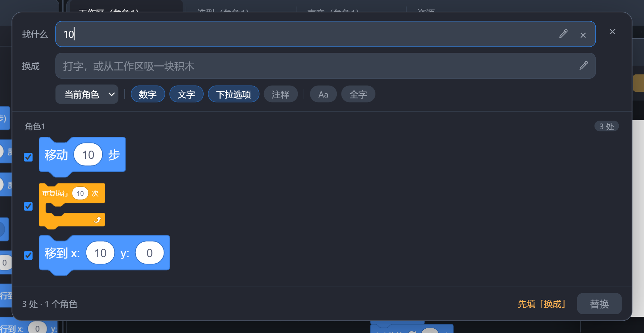The height and width of the screenshot is (333, 644).
Task: Click the 3 处 match count badge
Action: point(606,126)
